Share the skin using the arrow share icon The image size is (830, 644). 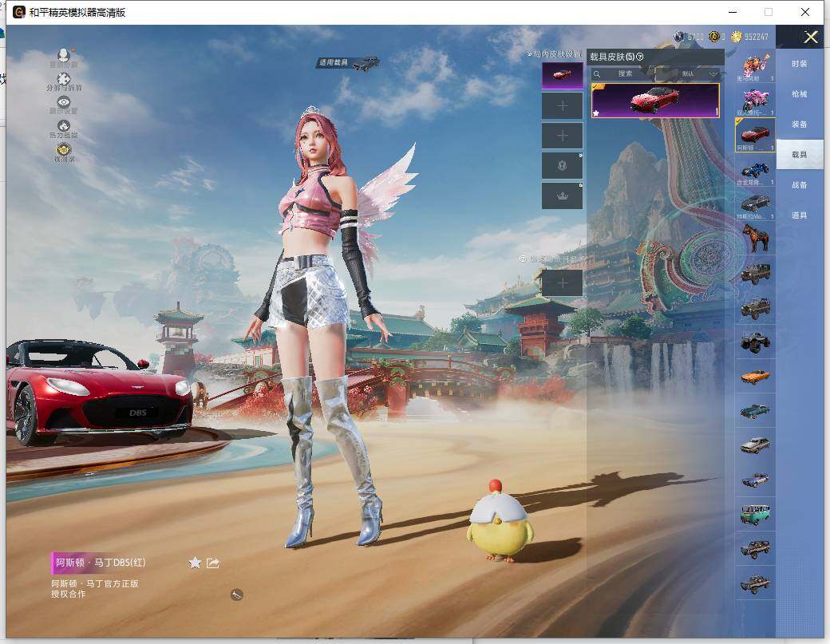[x=213, y=563]
